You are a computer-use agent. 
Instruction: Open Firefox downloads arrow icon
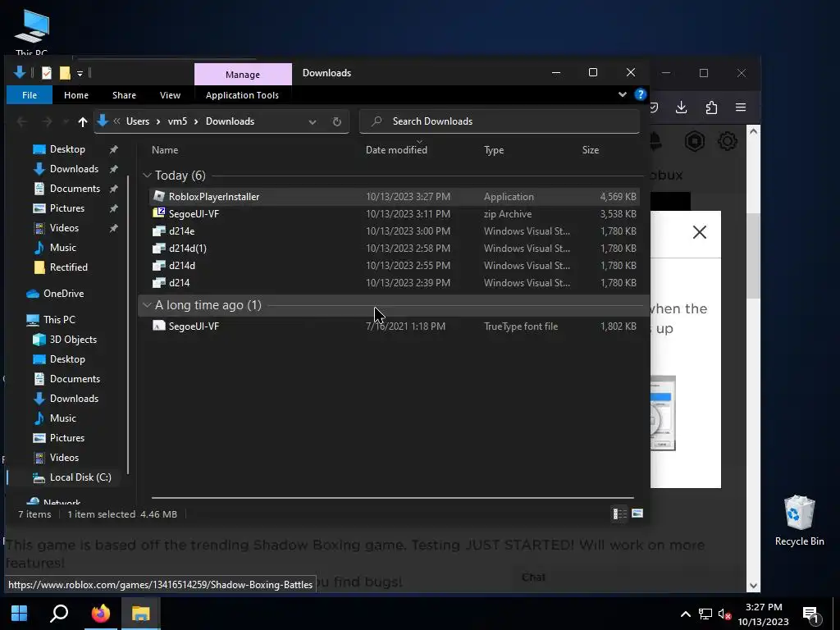682,107
